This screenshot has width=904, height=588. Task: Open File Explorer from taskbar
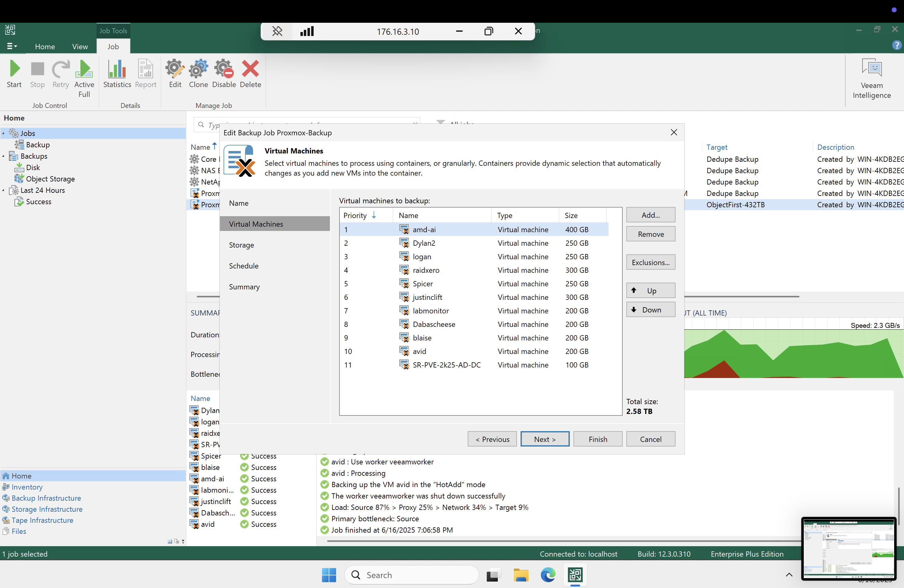[x=521, y=575]
